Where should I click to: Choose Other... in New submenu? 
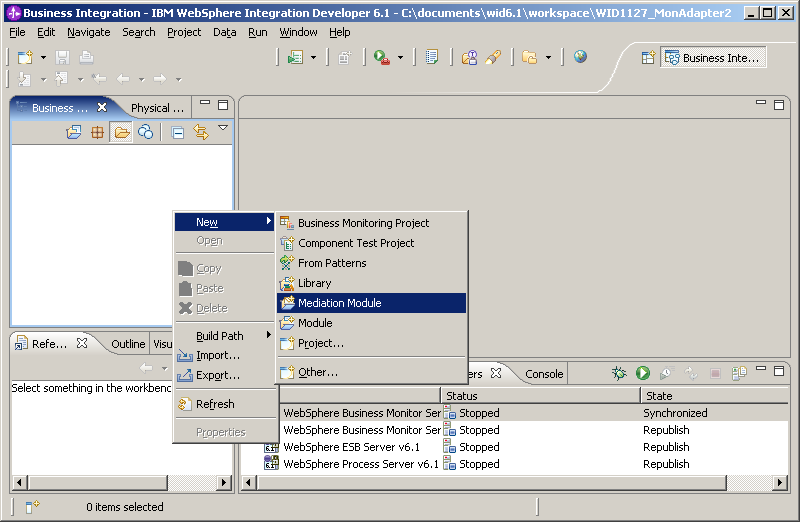(x=371, y=372)
